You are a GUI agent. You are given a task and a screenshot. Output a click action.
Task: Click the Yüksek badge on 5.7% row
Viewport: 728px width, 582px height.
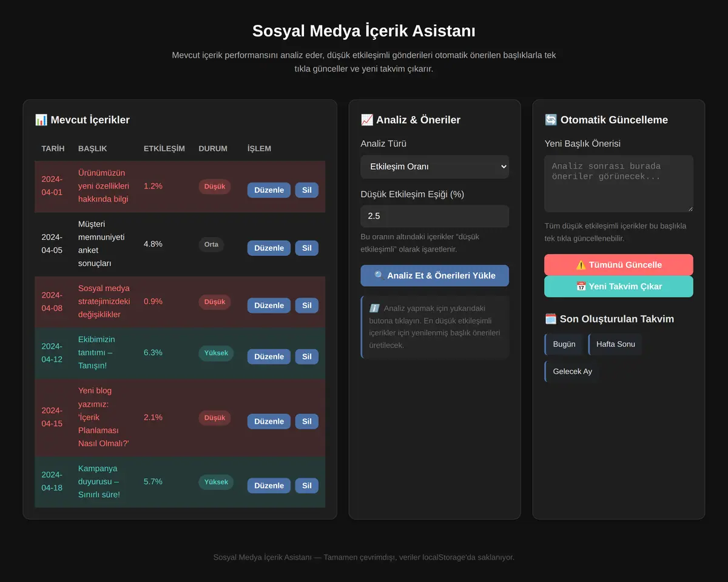click(216, 482)
